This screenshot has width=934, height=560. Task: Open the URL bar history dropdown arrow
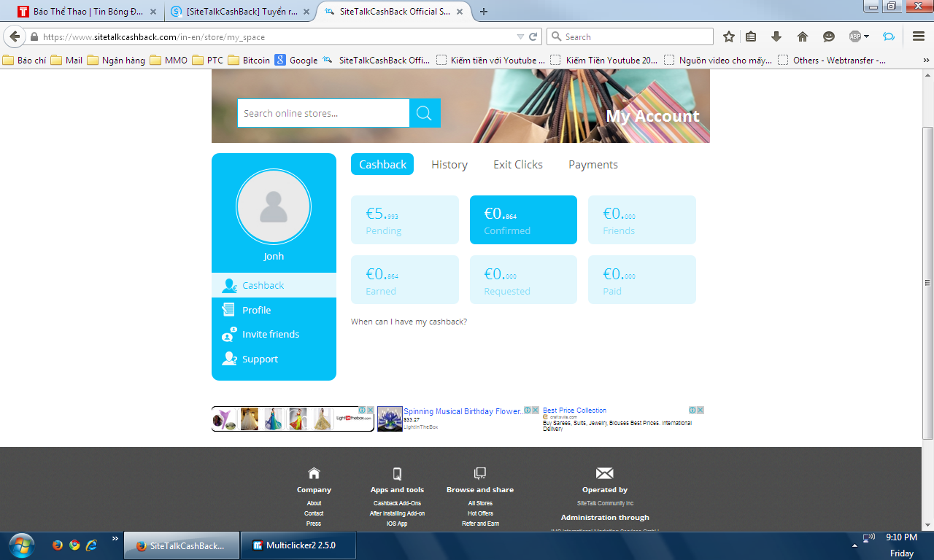pyautogui.click(x=520, y=36)
